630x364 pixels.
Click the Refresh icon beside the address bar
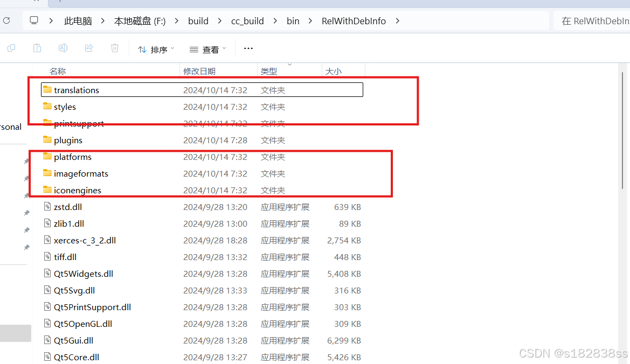tap(6, 20)
